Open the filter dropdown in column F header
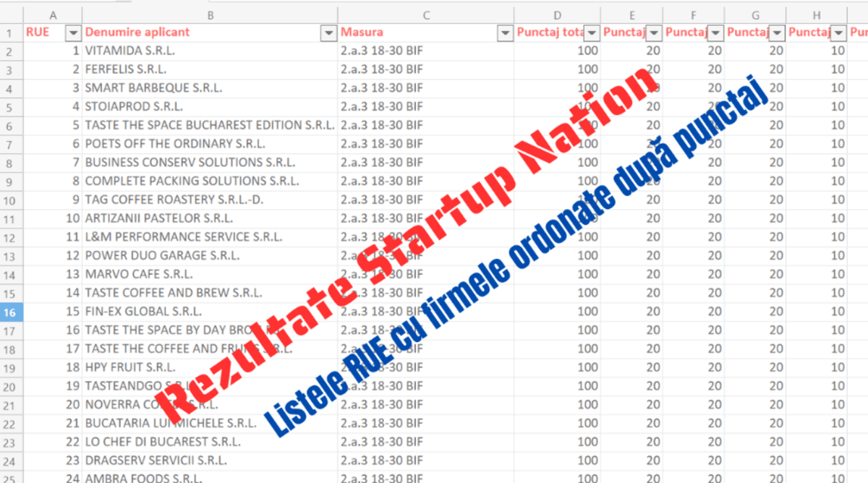The image size is (868, 483). pyautogui.click(x=715, y=33)
